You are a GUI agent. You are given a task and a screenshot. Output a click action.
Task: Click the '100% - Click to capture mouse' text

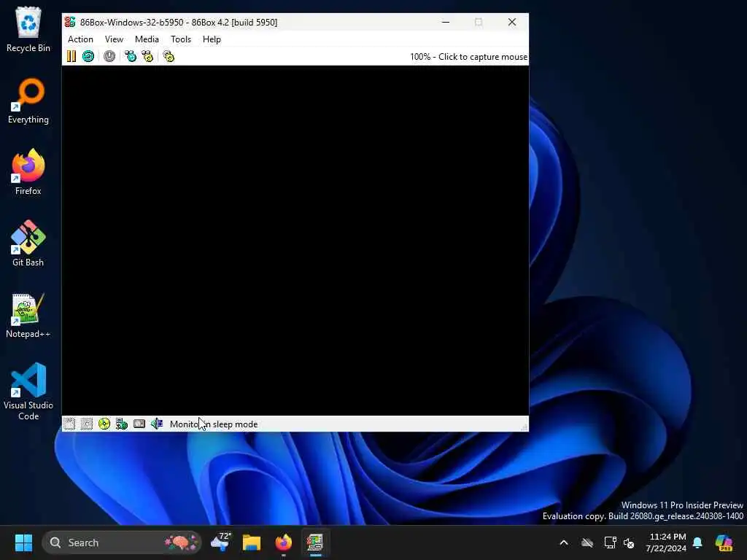[x=469, y=57]
